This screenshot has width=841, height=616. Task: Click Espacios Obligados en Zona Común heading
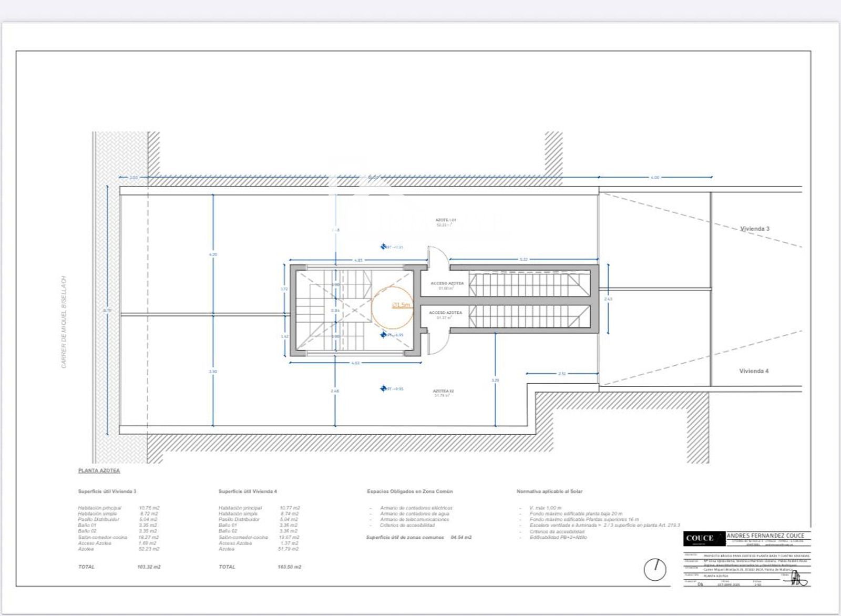coord(409,491)
